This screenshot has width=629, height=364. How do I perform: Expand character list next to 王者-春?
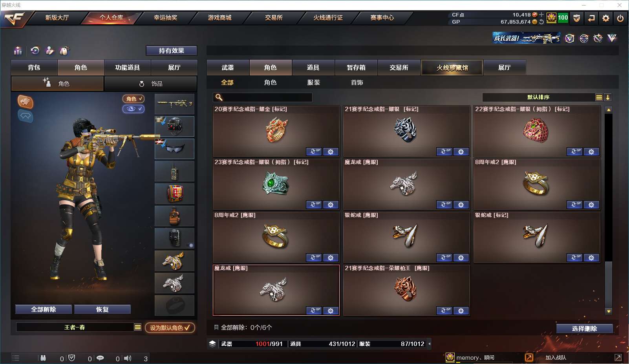138,327
